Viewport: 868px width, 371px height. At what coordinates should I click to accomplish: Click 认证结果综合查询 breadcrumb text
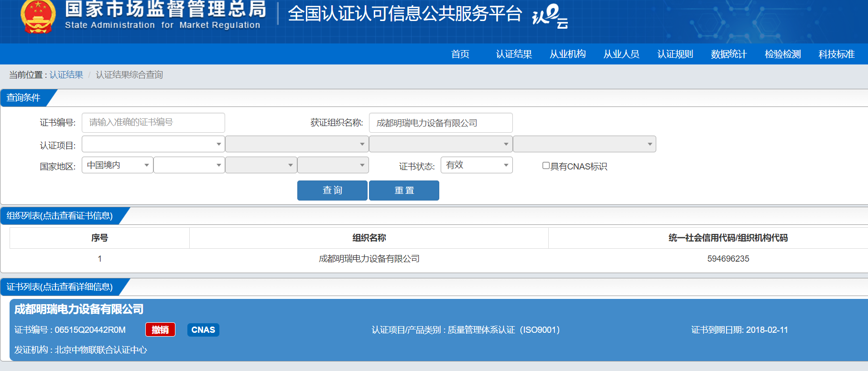click(129, 75)
